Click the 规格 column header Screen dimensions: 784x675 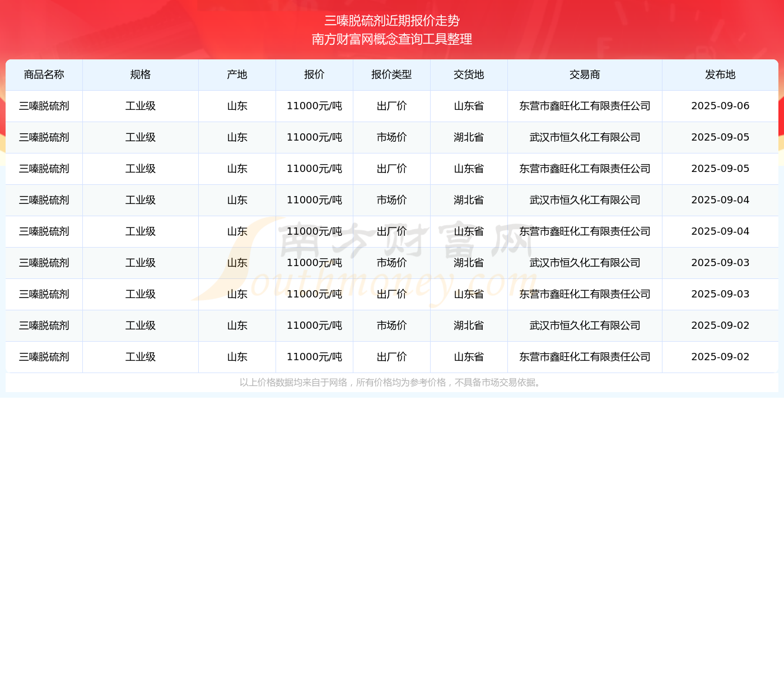[x=141, y=75]
